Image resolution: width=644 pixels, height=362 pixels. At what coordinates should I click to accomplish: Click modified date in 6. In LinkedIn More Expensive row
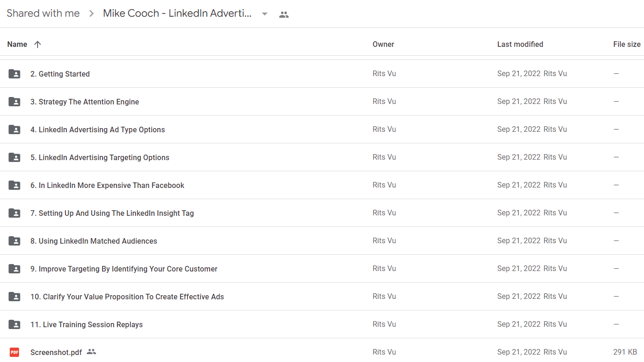click(519, 185)
